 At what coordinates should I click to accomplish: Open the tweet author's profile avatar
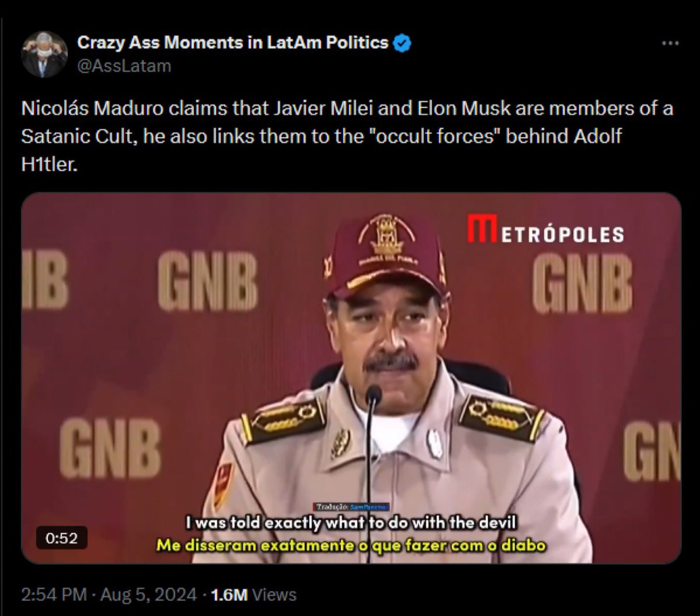(x=44, y=54)
